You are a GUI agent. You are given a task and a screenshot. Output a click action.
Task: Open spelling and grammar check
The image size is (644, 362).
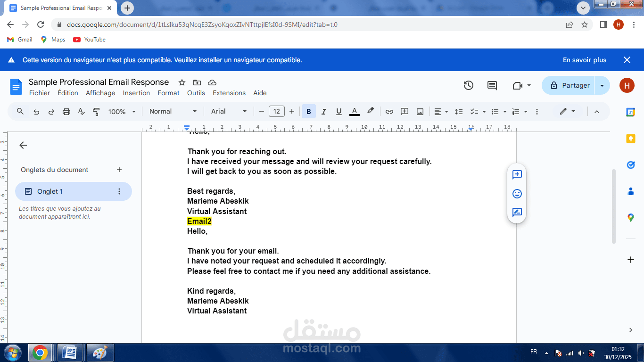81,112
